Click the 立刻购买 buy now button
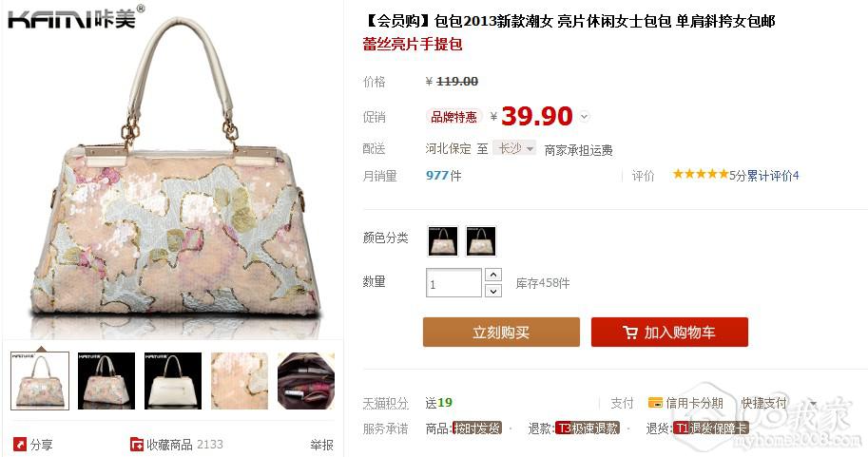868x457 pixels. (x=501, y=332)
